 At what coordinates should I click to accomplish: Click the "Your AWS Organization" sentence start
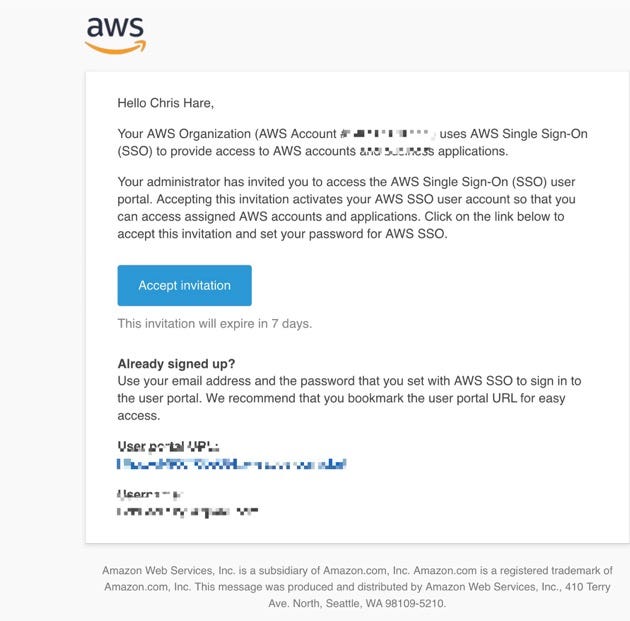point(184,133)
